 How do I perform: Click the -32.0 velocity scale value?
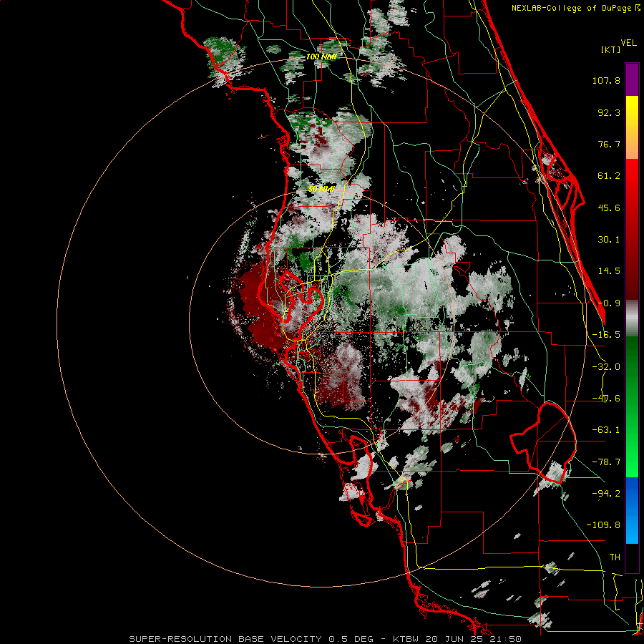point(606,366)
